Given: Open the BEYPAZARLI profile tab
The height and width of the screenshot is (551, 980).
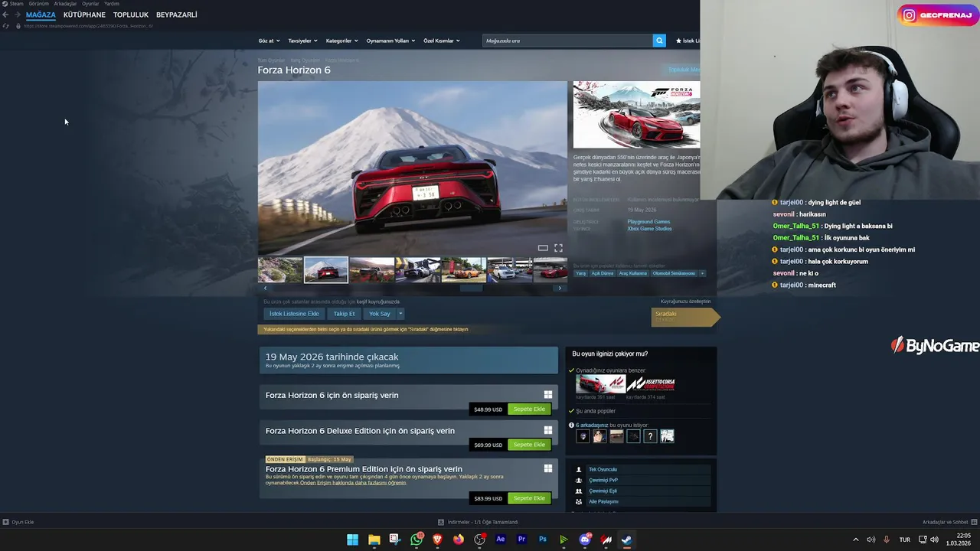Looking at the screenshot, I should coord(176,15).
